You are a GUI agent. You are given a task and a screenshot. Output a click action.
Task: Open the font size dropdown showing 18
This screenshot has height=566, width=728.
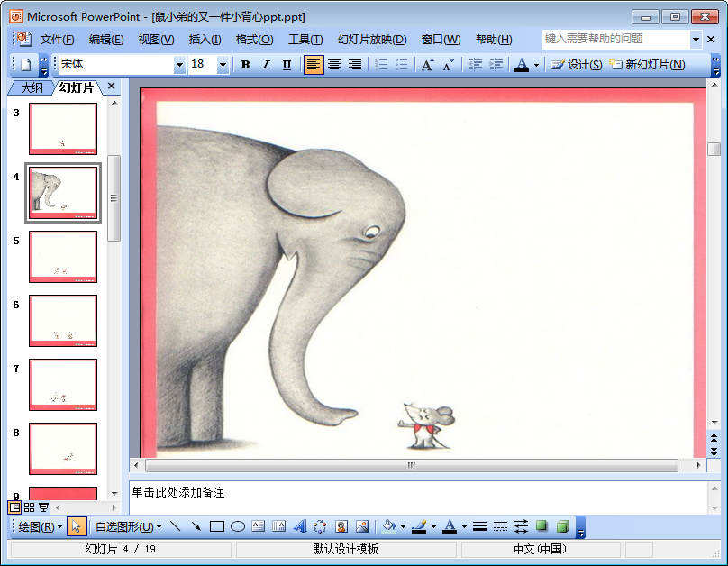click(223, 65)
